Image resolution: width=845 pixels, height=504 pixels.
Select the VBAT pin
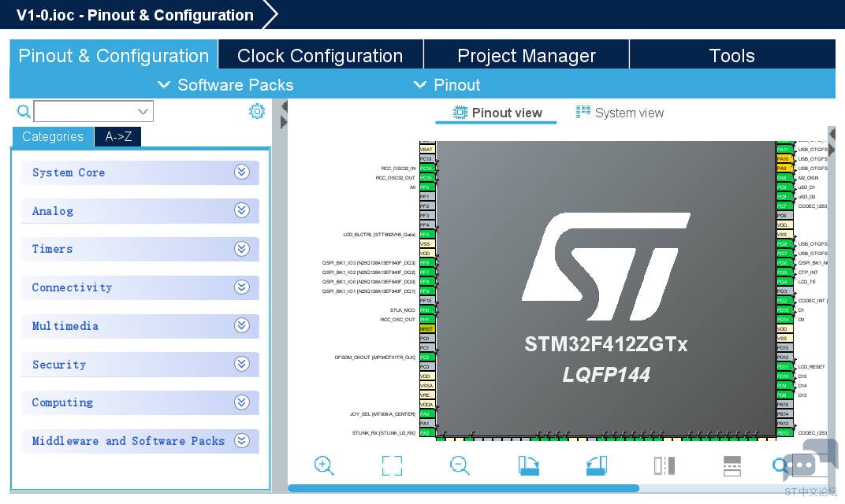click(426, 149)
